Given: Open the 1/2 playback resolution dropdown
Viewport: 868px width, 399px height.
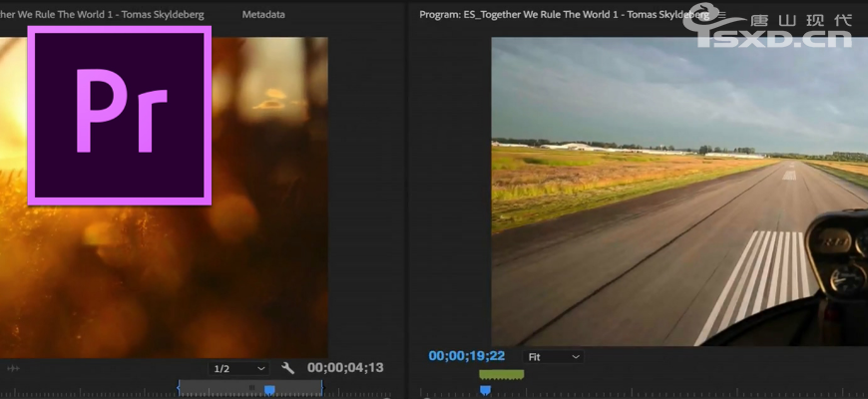Looking at the screenshot, I should [x=238, y=368].
